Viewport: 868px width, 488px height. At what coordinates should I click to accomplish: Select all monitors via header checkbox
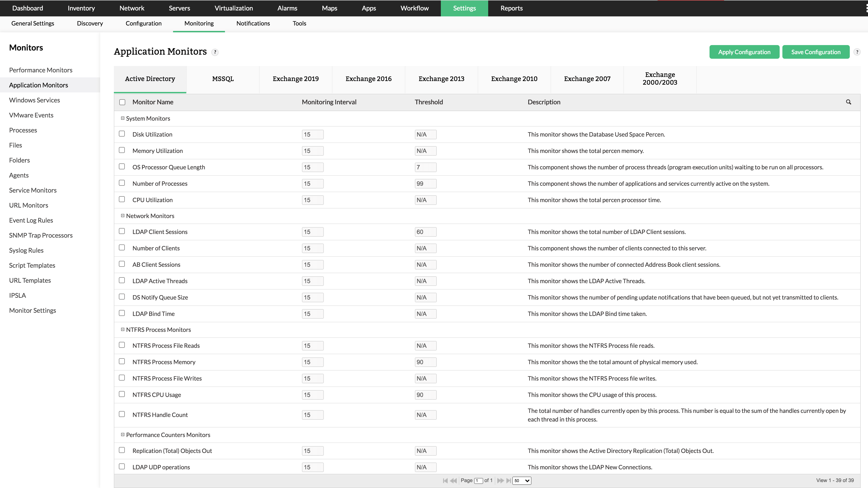(x=122, y=102)
